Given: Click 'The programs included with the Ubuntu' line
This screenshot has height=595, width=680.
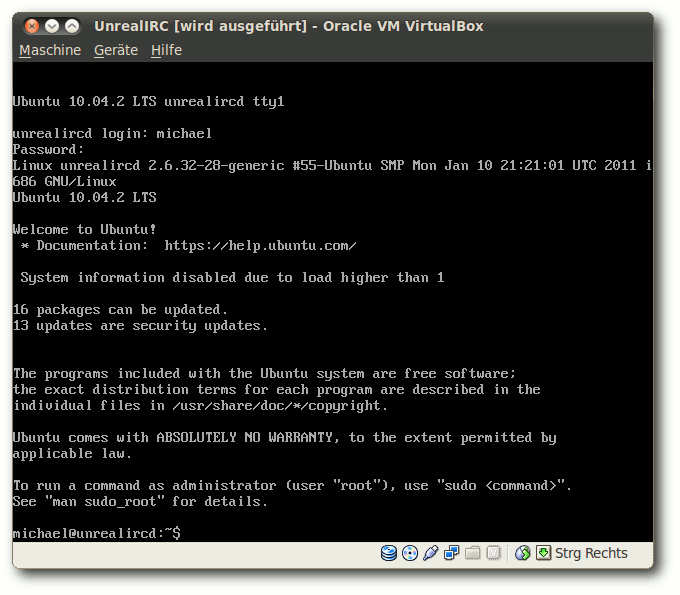Looking at the screenshot, I should coord(264,374).
